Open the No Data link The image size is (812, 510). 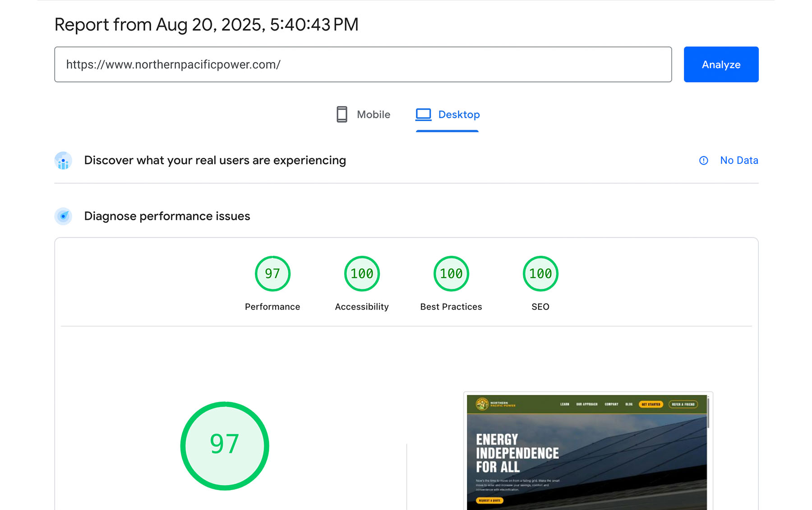[738, 161]
